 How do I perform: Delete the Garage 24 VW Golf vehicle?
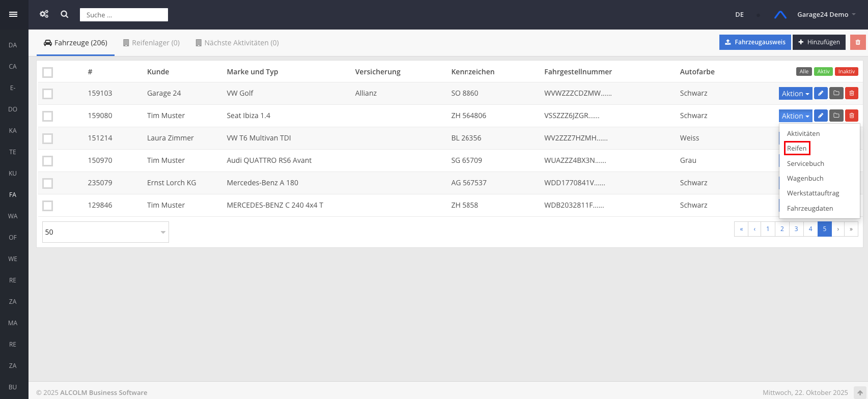[852, 93]
